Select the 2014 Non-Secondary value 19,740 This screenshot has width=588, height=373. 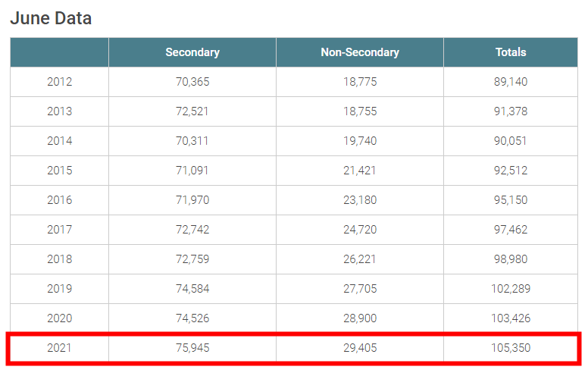tap(360, 141)
